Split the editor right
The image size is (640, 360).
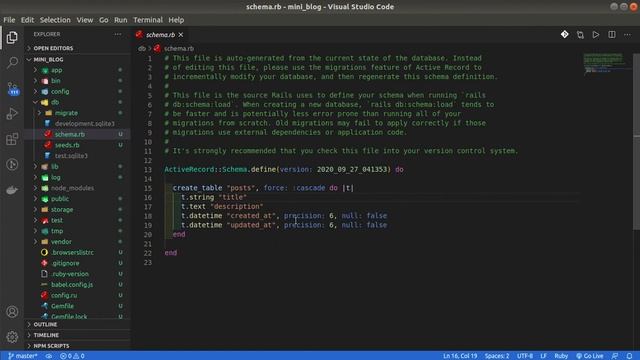[612, 35]
